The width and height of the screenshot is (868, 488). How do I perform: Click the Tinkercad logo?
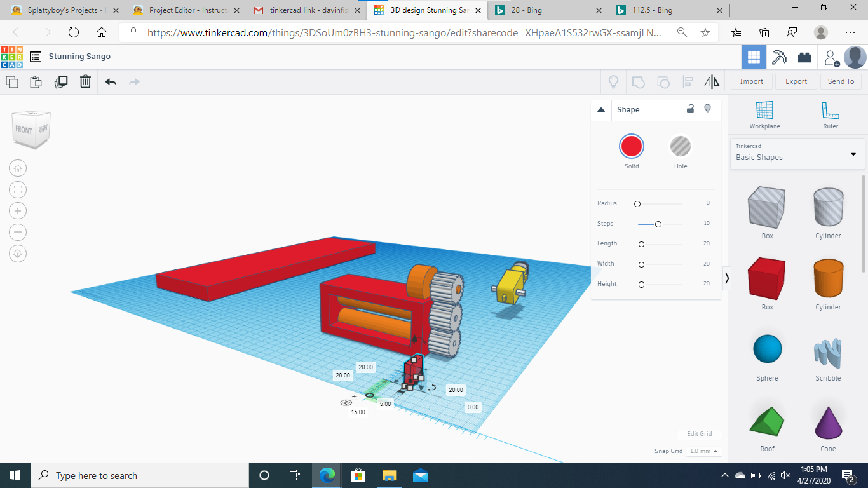click(11, 57)
